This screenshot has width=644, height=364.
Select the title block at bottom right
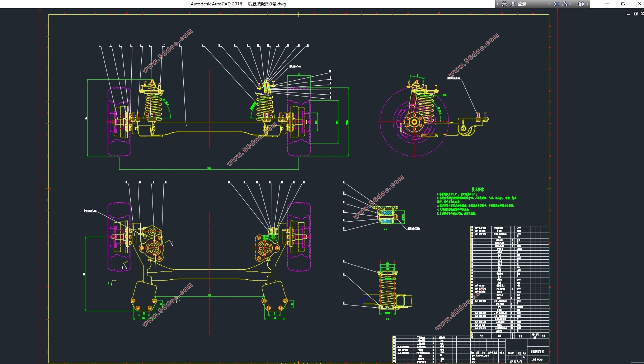coord(510,351)
